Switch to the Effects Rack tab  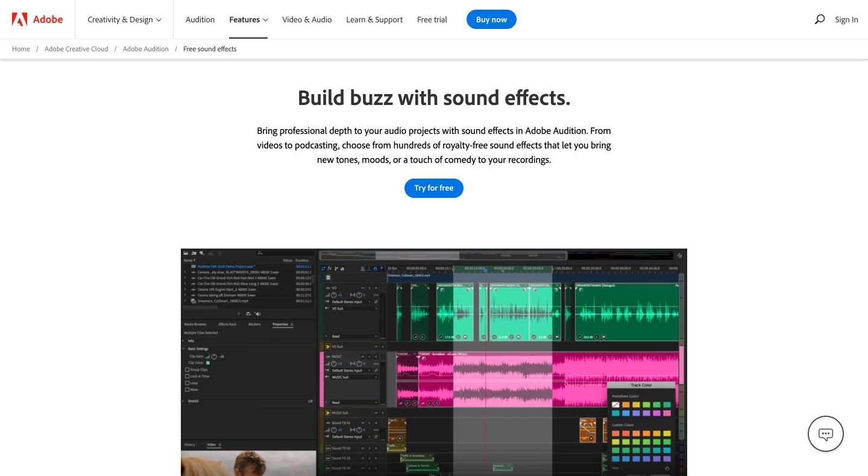pyautogui.click(x=227, y=324)
